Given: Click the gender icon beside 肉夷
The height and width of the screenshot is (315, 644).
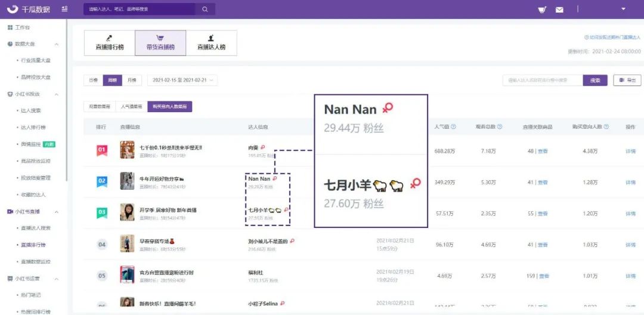Looking at the screenshot, I should pyautogui.click(x=263, y=147).
